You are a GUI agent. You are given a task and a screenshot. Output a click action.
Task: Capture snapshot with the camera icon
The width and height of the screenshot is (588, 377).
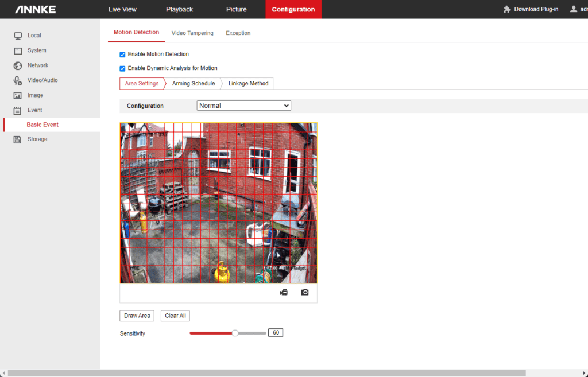click(305, 293)
